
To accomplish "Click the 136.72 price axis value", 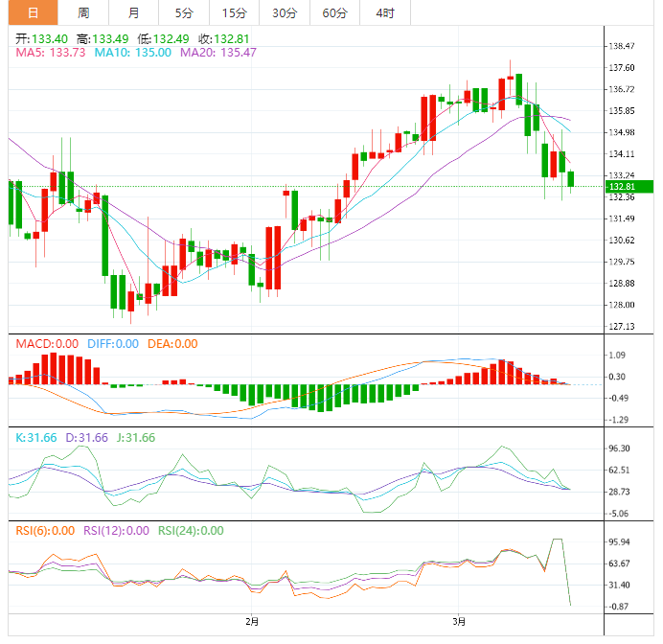I will pos(622,89).
